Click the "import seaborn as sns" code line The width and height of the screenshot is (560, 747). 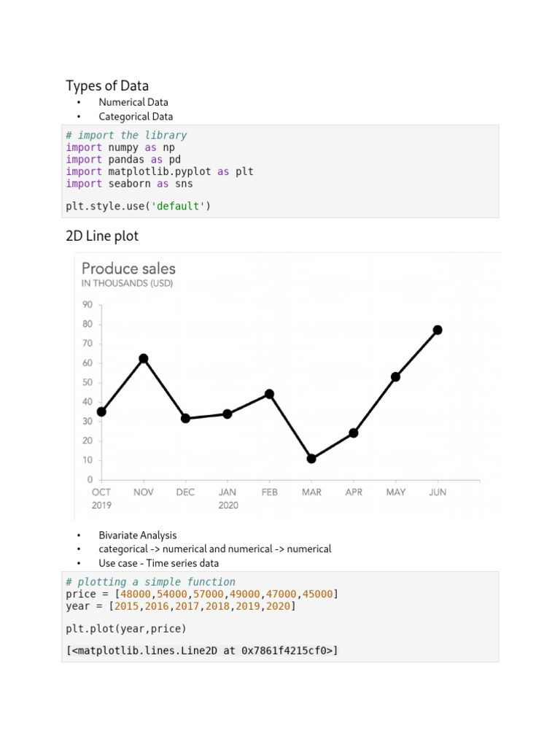pos(129,184)
